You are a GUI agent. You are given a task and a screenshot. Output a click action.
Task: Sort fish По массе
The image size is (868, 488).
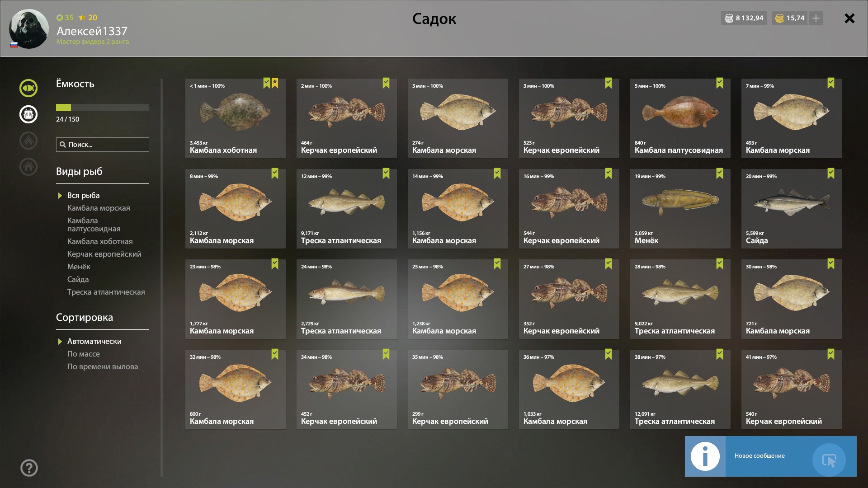84,354
